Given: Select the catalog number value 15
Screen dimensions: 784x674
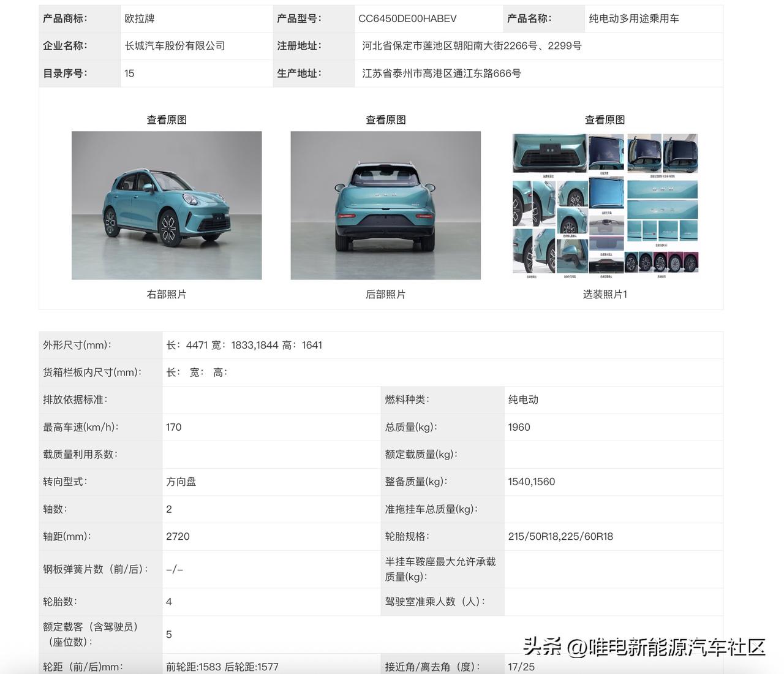Looking at the screenshot, I should 129,74.
